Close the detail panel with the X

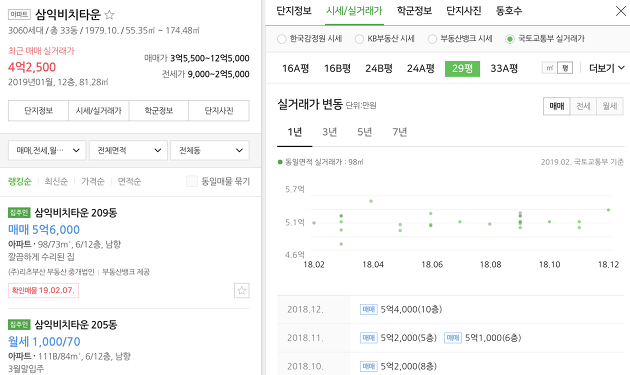621,11
